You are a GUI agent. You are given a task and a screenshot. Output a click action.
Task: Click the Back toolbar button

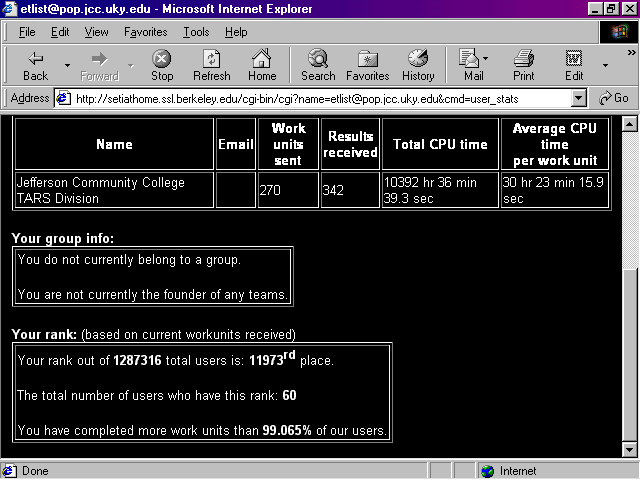pos(36,66)
